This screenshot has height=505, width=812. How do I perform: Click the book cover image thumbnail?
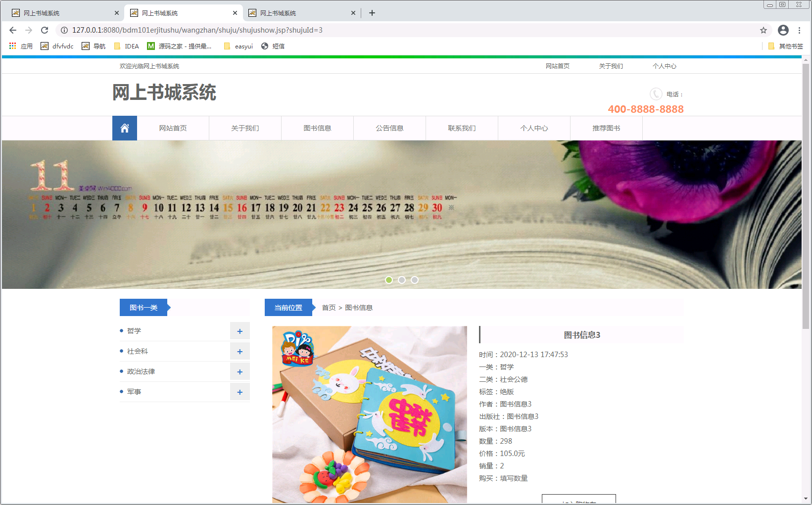pyautogui.click(x=370, y=414)
